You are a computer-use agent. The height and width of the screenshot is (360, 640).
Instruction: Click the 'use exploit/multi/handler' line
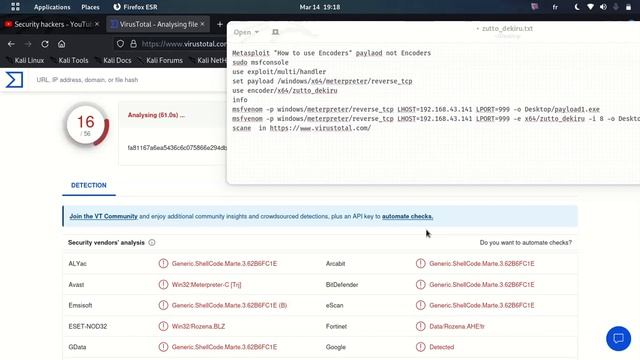279,72
